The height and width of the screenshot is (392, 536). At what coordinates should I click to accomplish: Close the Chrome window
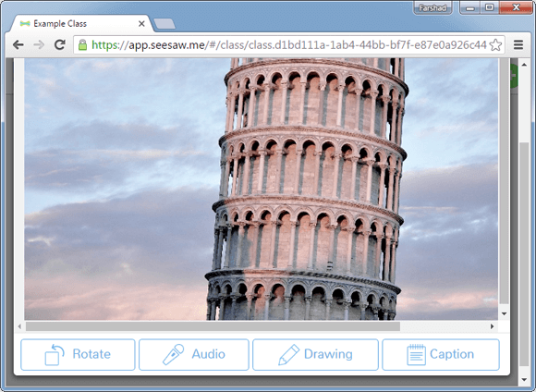(517, 7)
